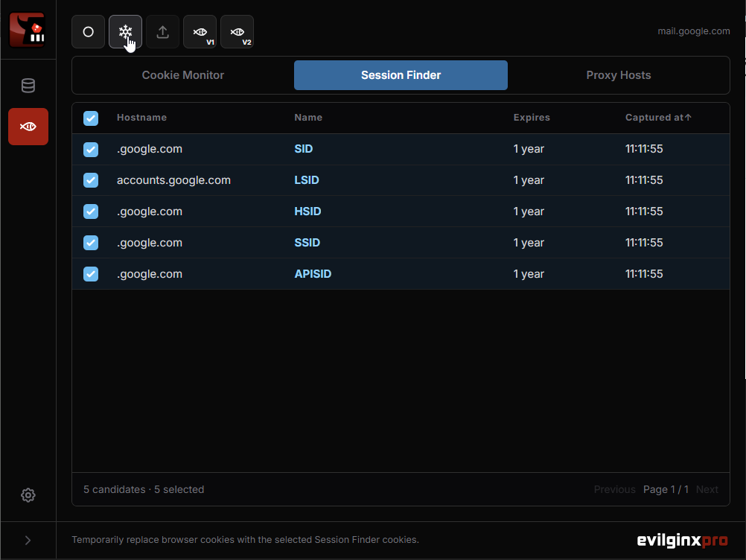Click the Evilginx logo at top left
This screenshot has height=560, width=746.
tap(27, 30)
